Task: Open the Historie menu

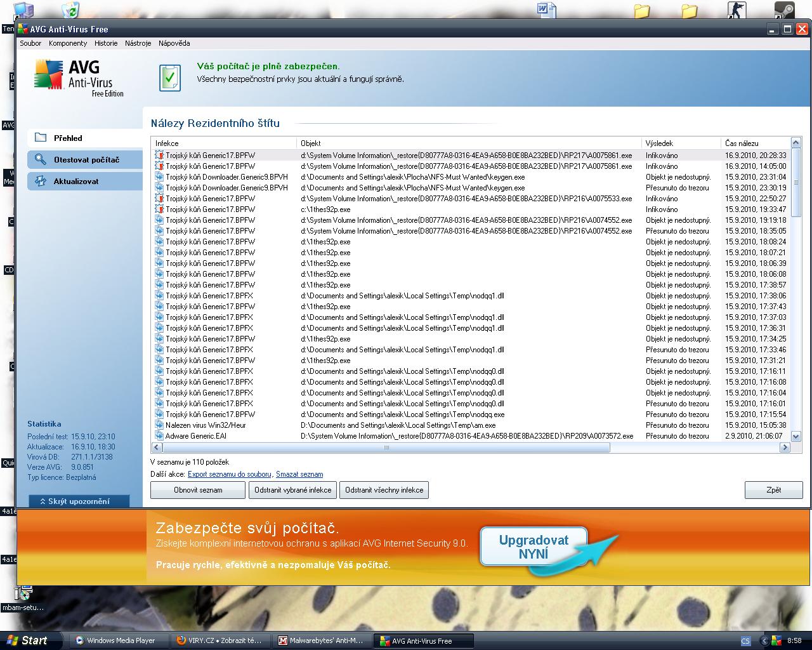Action: pyautogui.click(x=106, y=43)
